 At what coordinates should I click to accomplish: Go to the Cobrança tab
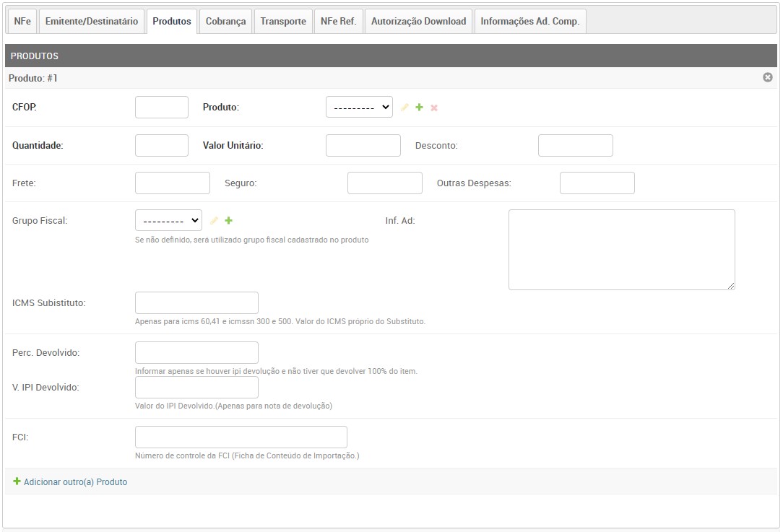click(x=225, y=21)
